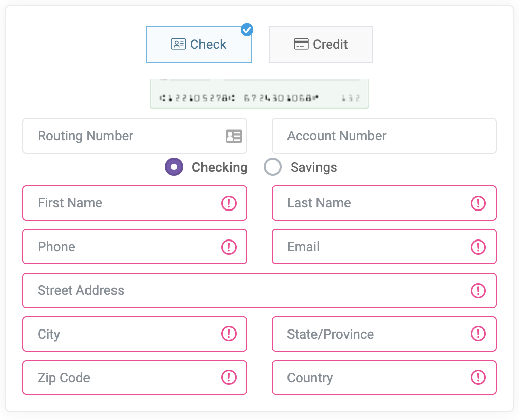Switch to the Credit payment tab
519x420 pixels.
click(321, 45)
